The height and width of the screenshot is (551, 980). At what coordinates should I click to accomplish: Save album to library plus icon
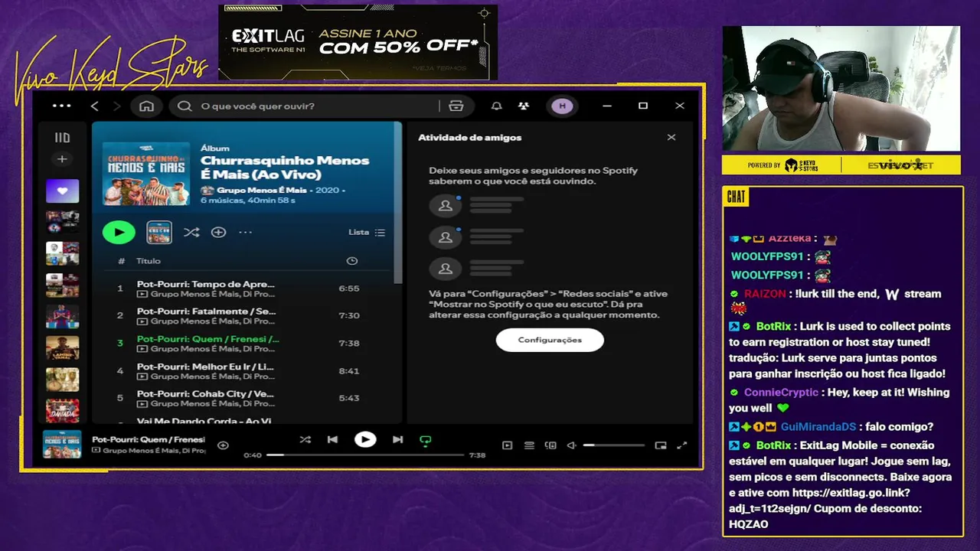point(218,232)
